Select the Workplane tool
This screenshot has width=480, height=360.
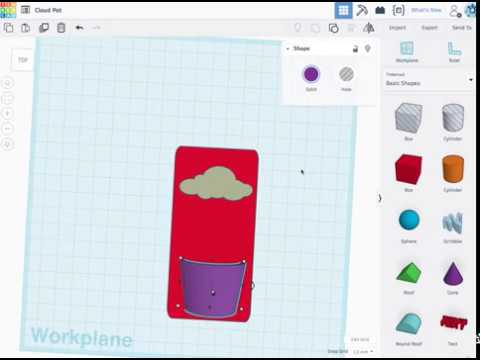pos(407,52)
